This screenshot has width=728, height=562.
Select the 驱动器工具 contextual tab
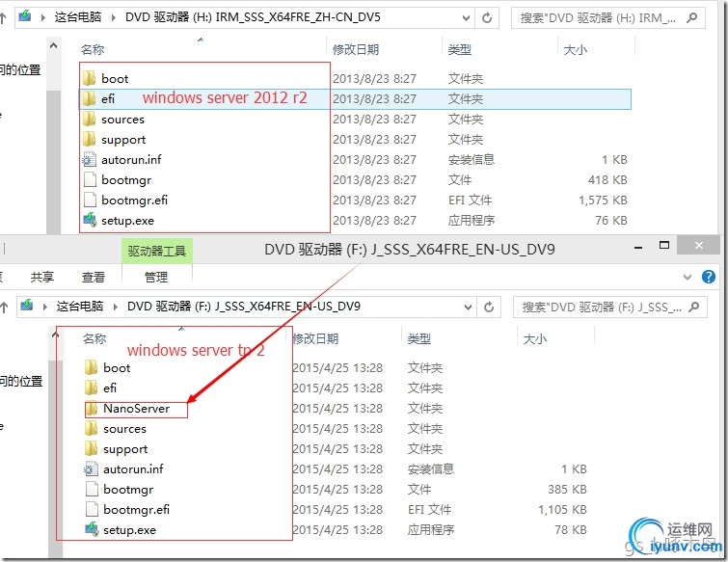tap(157, 251)
